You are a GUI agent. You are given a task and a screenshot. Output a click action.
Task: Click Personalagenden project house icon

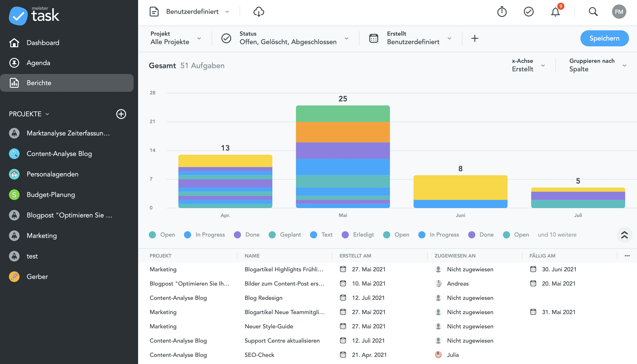coord(14,174)
